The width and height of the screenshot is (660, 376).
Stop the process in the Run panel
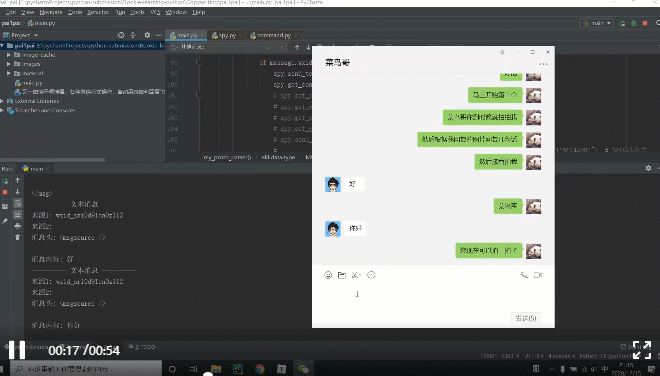5,192
